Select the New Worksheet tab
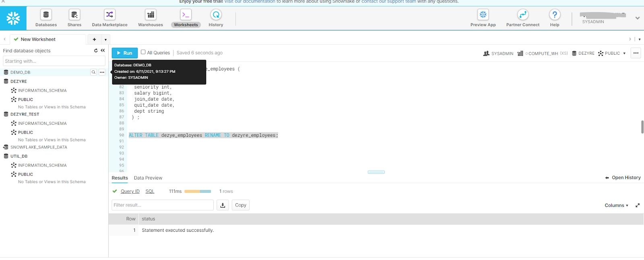 [38, 39]
